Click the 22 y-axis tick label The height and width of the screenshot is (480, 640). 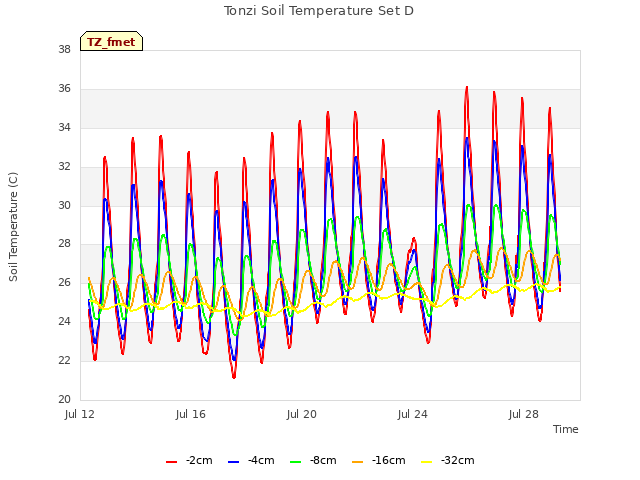point(64,360)
